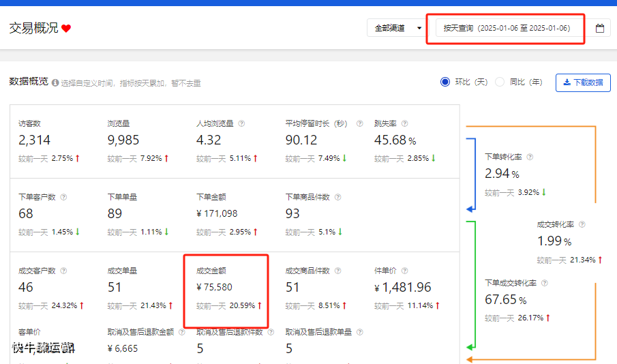Select the 同比 (年) radio option
The image size is (617, 364).
coord(500,82)
